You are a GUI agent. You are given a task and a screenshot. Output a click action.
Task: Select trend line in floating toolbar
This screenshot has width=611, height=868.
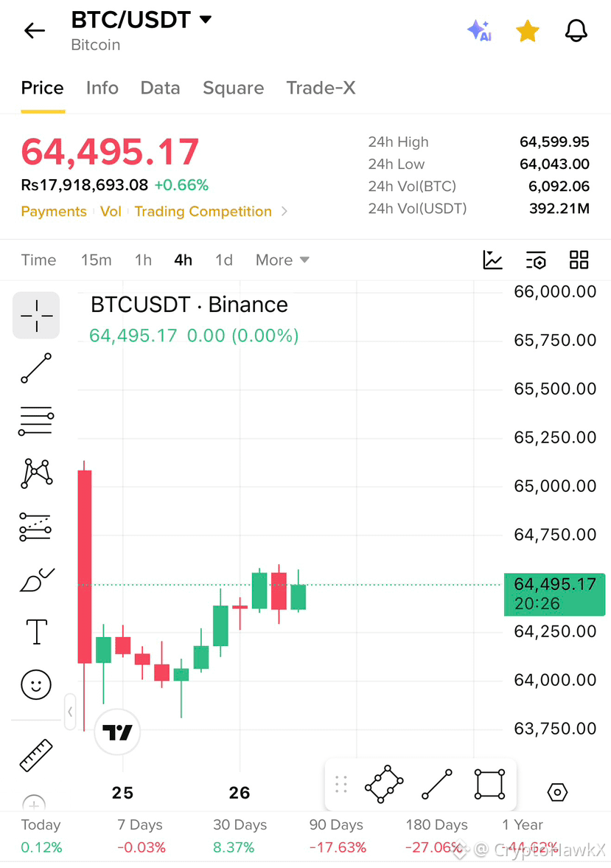436,784
